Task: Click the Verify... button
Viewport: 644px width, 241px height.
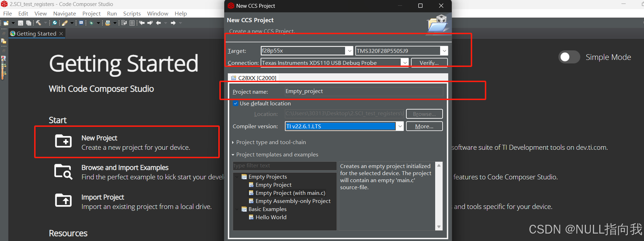Action: [429, 63]
